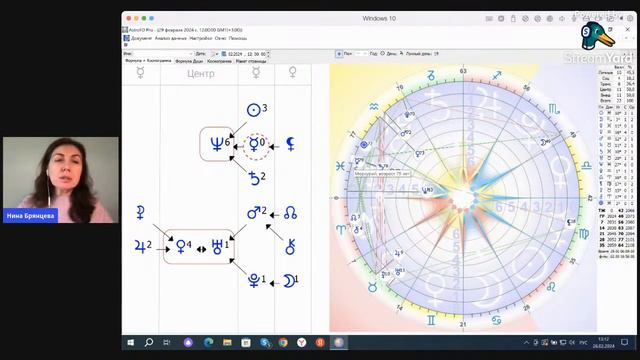
Task: Open Google Chrome from taskbar
Action: pos(283,343)
